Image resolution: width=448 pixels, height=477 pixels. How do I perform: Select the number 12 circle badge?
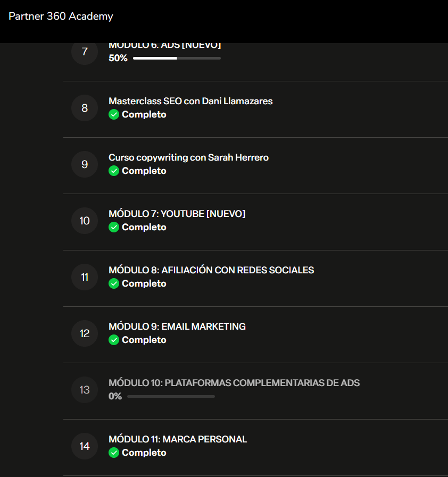point(85,333)
